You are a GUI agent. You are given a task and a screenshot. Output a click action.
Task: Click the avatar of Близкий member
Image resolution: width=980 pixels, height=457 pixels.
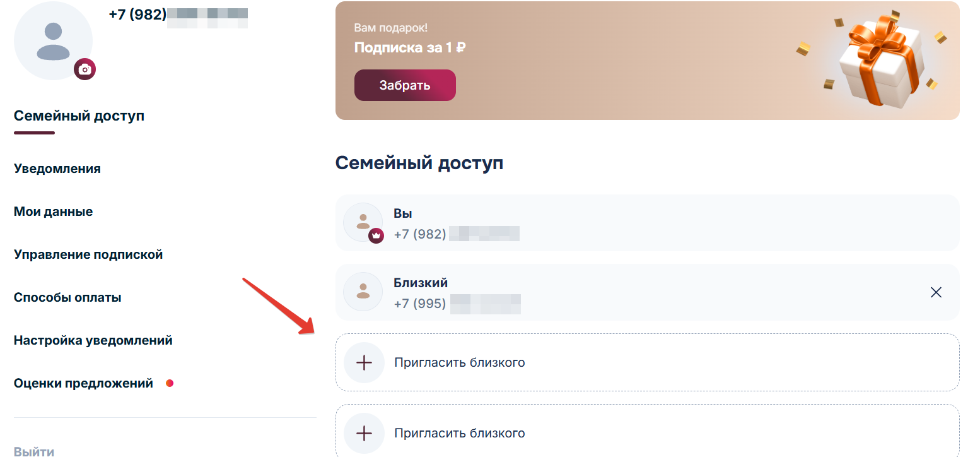click(x=363, y=291)
